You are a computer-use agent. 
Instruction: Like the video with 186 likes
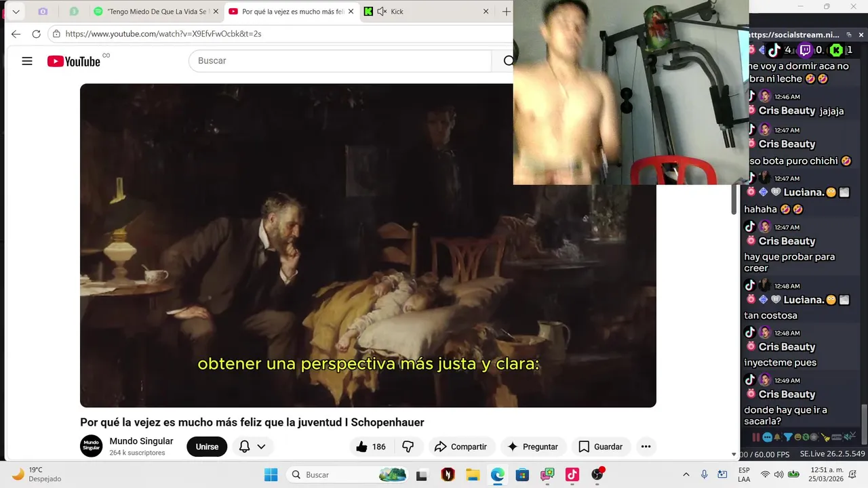pyautogui.click(x=371, y=447)
